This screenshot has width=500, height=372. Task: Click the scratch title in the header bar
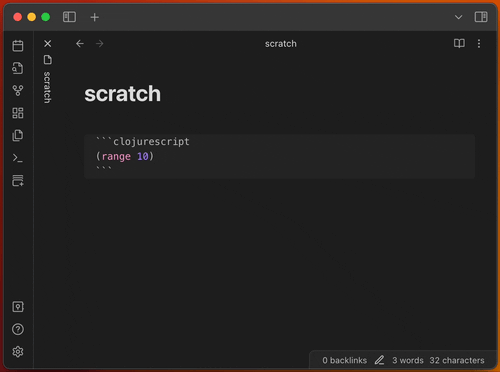pos(281,44)
